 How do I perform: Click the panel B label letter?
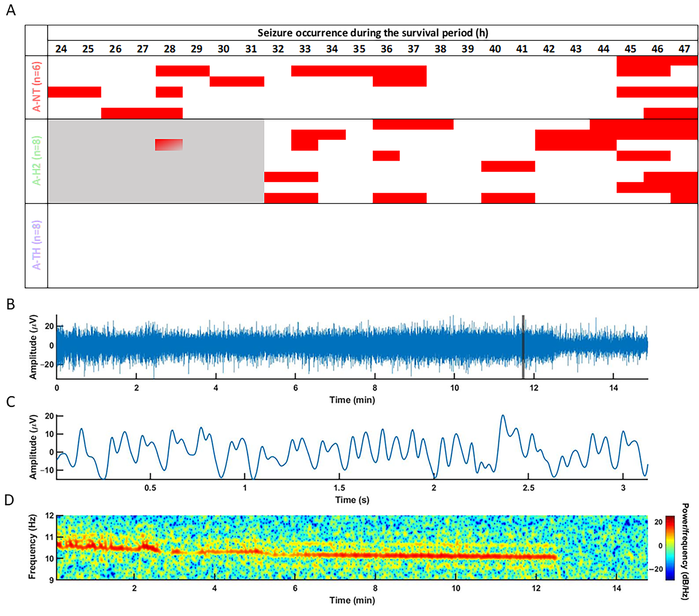click(x=10, y=304)
